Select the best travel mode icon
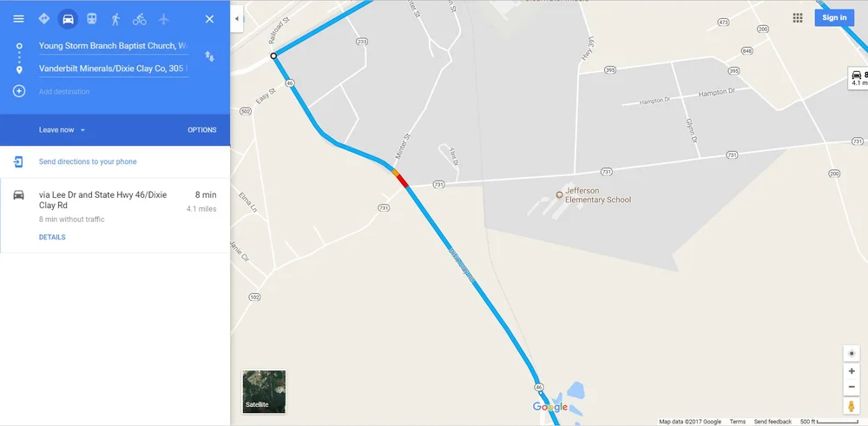 pyautogui.click(x=43, y=19)
